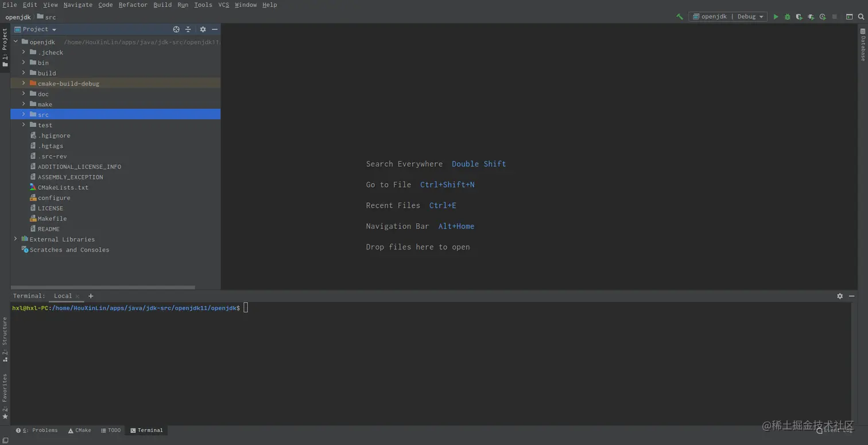Open Terminal panel gear settings
Image resolution: width=868 pixels, height=445 pixels.
[x=840, y=296]
